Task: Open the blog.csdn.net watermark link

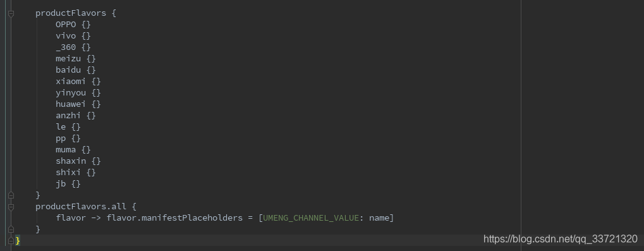Action: point(560,239)
